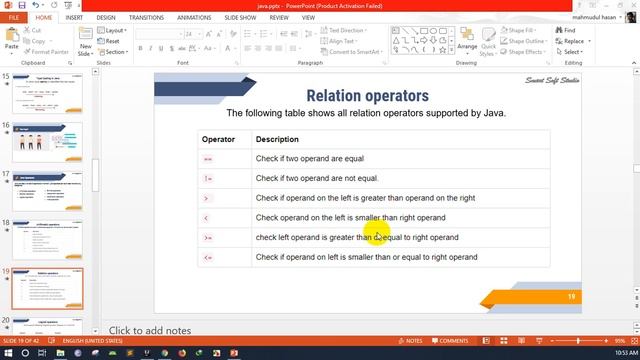This screenshot has height=360, width=640.
Task: Click Fit slide to window icon
Action: (634, 341)
